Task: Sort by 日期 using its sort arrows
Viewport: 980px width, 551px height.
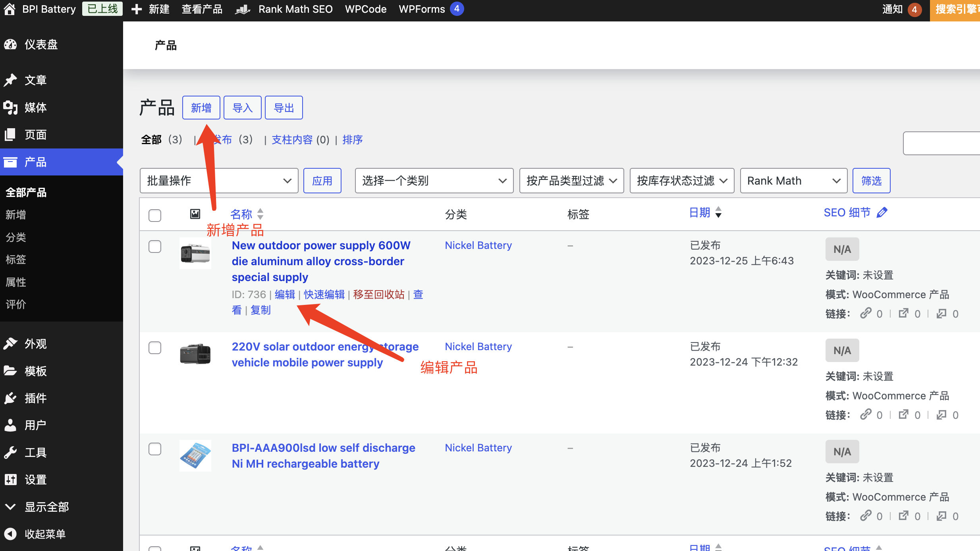Action: click(x=718, y=212)
